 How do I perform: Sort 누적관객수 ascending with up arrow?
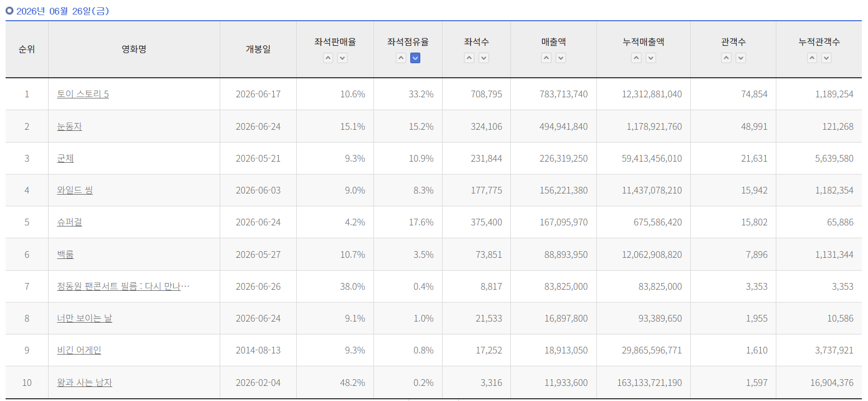(x=812, y=58)
